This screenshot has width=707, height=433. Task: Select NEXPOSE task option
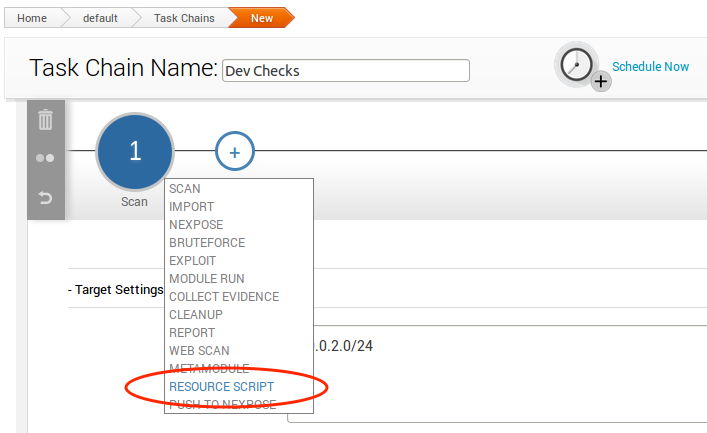click(x=196, y=224)
